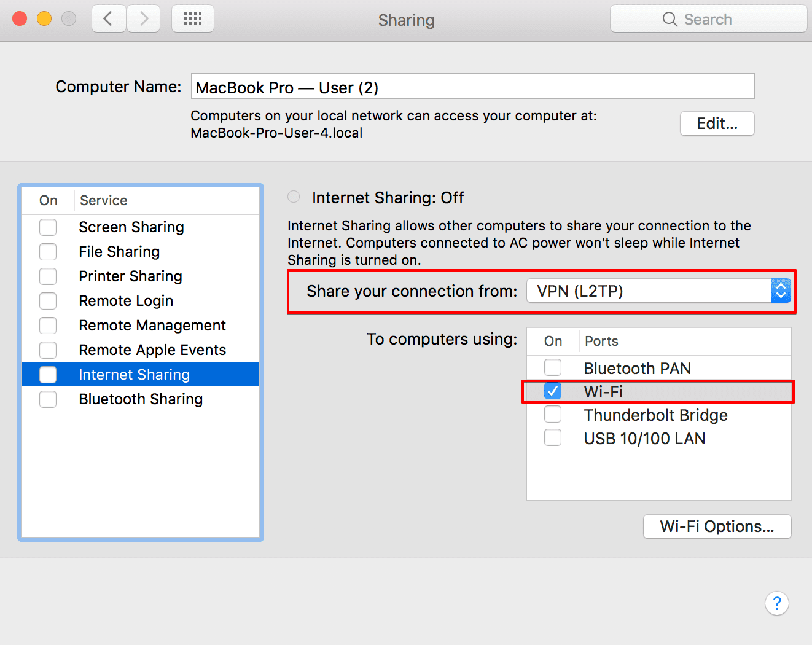
Task: Toggle the Internet Sharing service checkbox
Action: click(48, 375)
